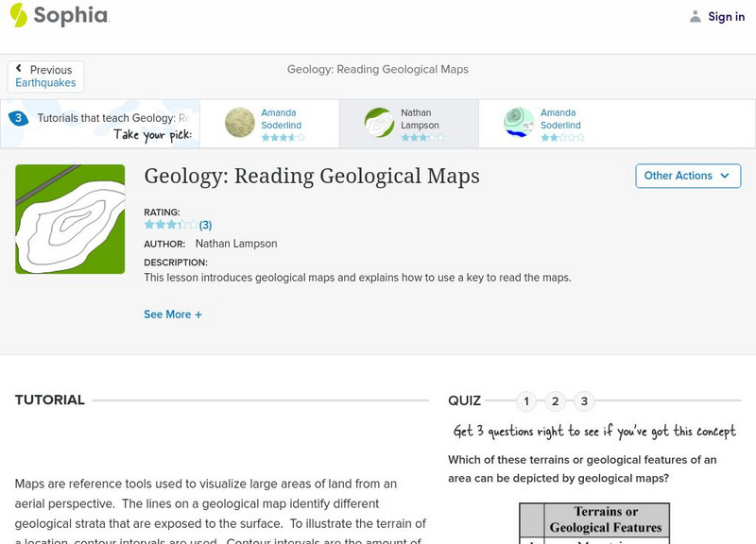Click the user profile icon by Sign in
Image resolution: width=756 pixels, height=544 pixels.
[x=696, y=16]
